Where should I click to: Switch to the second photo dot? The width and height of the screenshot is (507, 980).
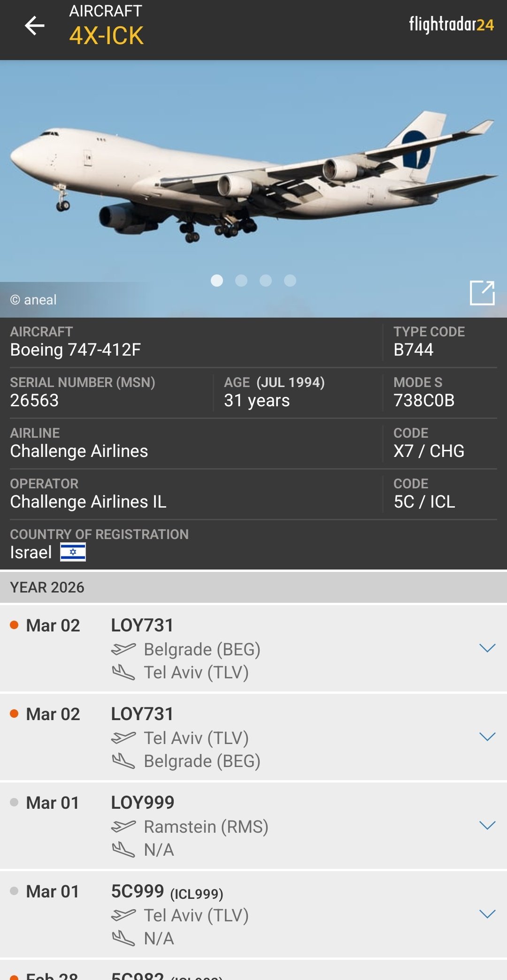point(241,281)
